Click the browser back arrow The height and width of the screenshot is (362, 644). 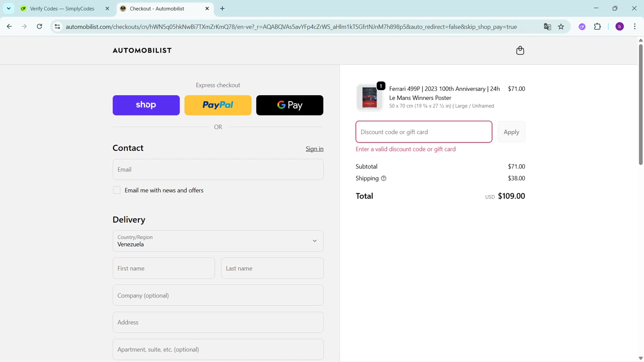(x=9, y=27)
